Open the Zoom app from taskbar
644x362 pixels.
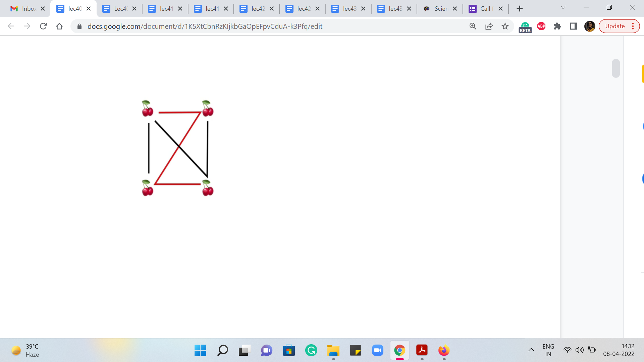(378, 350)
